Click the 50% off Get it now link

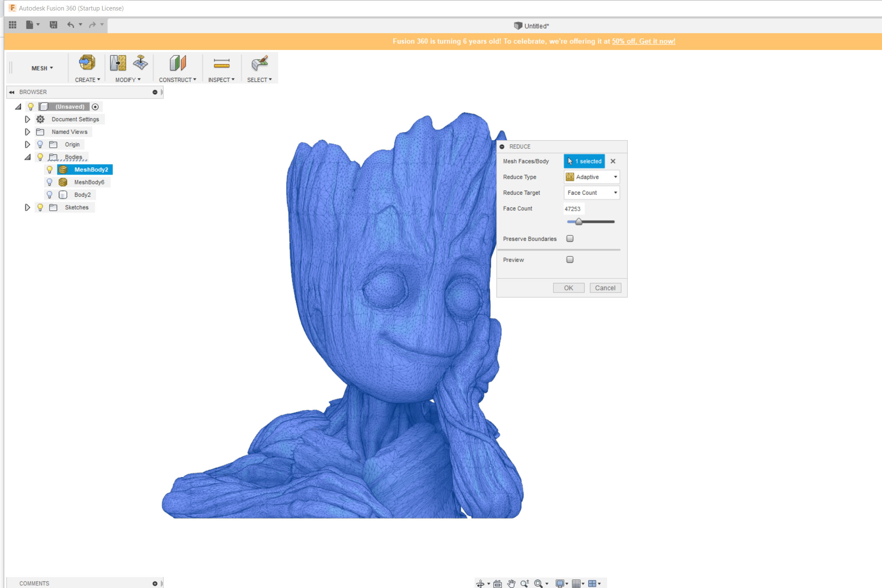pos(643,41)
